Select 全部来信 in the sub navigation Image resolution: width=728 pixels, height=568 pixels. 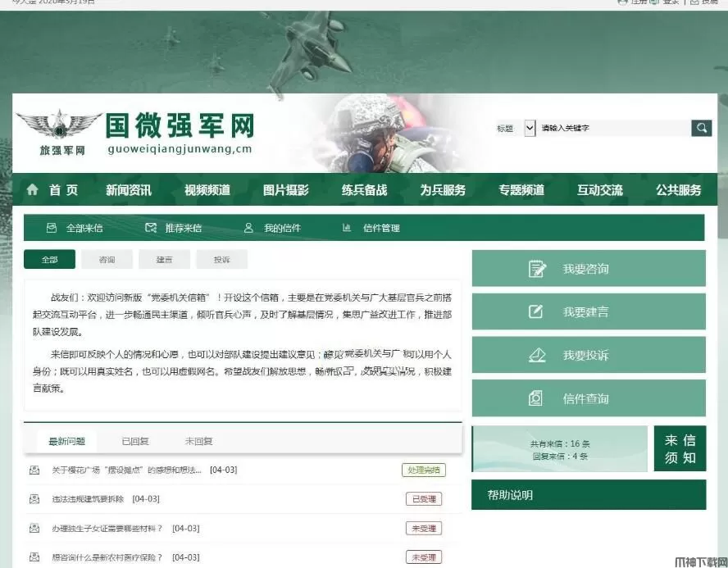pos(84,228)
